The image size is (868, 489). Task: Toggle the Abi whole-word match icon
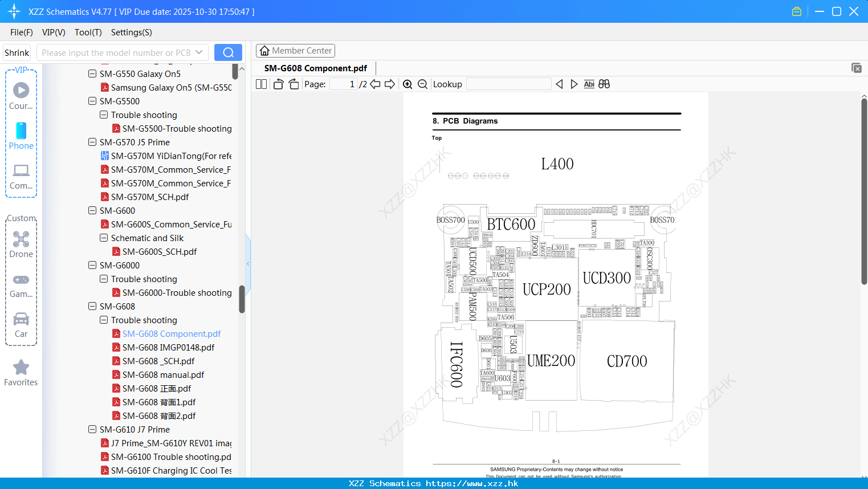[x=589, y=84]
